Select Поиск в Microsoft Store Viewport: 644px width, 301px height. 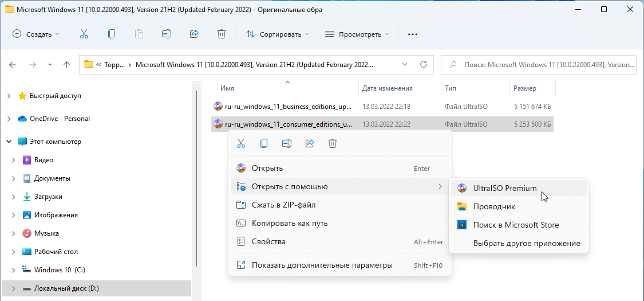519,225
